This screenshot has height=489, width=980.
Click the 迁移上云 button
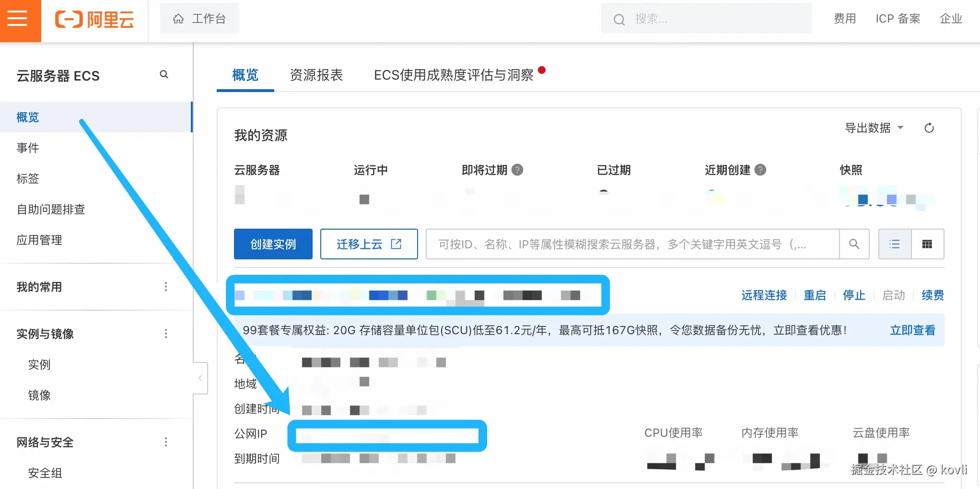(x=369, y=244)
